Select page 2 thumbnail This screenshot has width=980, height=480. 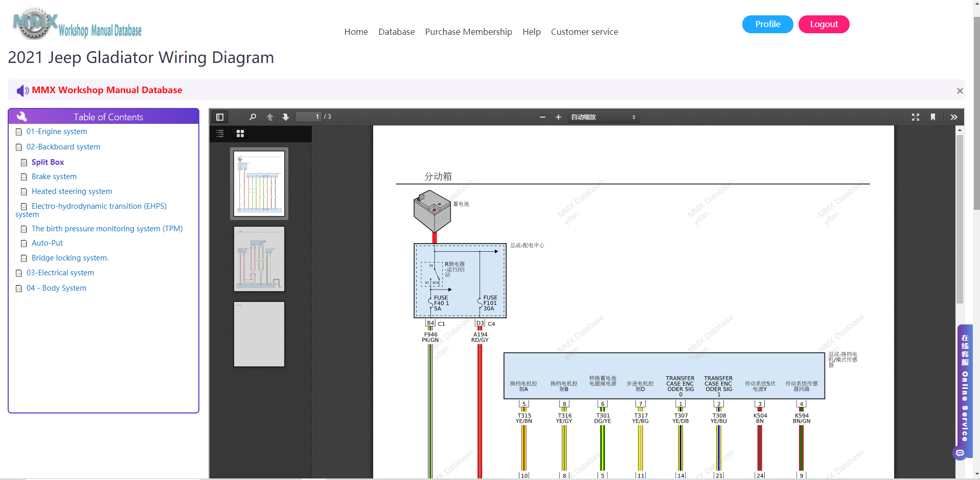(259, 259)
